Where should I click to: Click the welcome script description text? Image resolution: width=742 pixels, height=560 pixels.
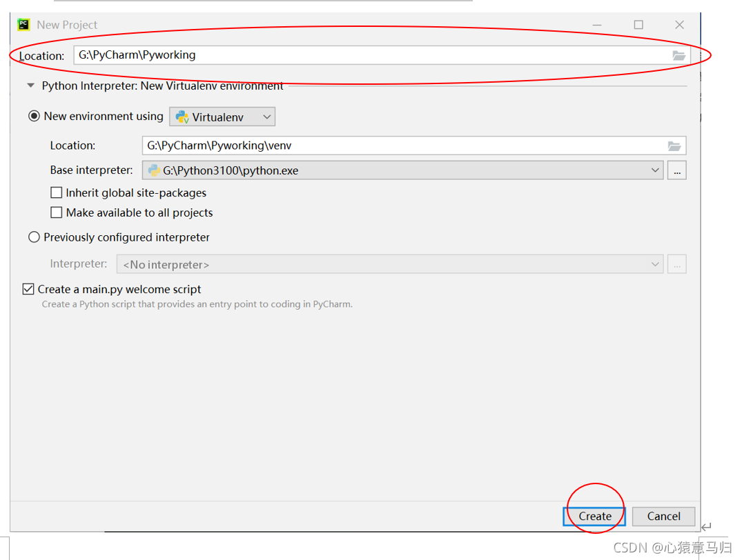pyautogui.click(x=197, y=304)
